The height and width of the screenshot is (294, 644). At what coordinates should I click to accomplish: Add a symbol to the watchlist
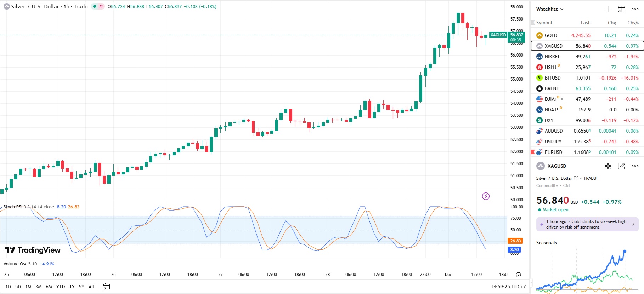(x=608, y=9)
